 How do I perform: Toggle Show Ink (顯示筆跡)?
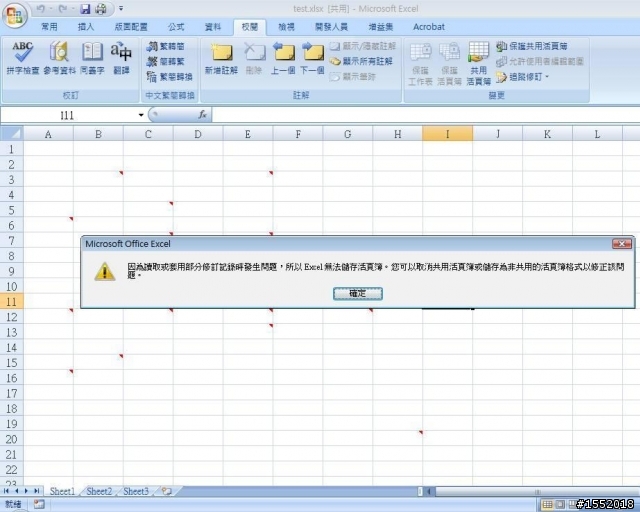(x=353, y=76)
